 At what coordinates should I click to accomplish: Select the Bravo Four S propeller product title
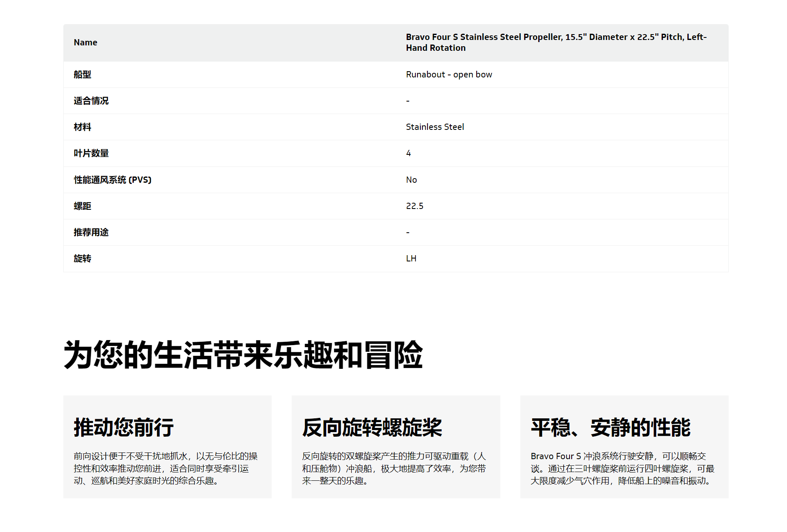pyautogui.click(x=556, y=42)
